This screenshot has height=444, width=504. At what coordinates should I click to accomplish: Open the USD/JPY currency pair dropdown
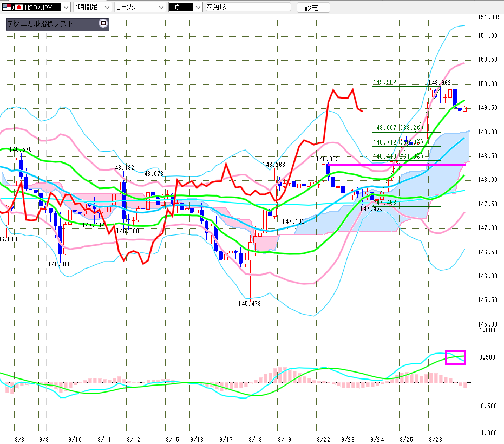click(x=66, y=8)
